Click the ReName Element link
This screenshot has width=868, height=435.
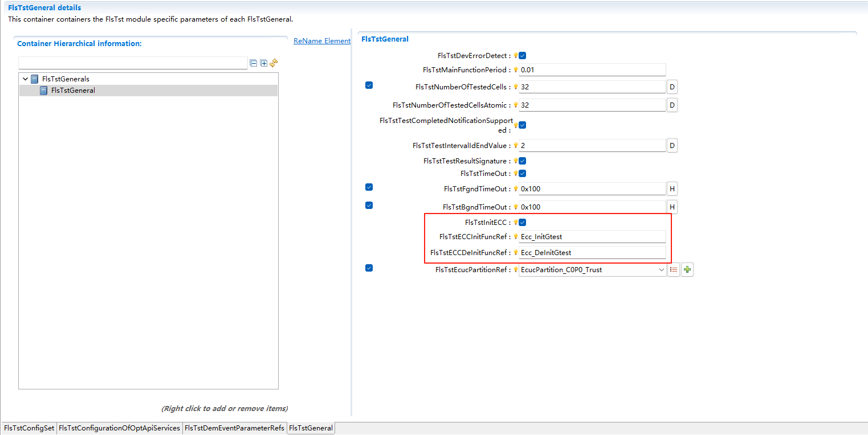point(321,40)
